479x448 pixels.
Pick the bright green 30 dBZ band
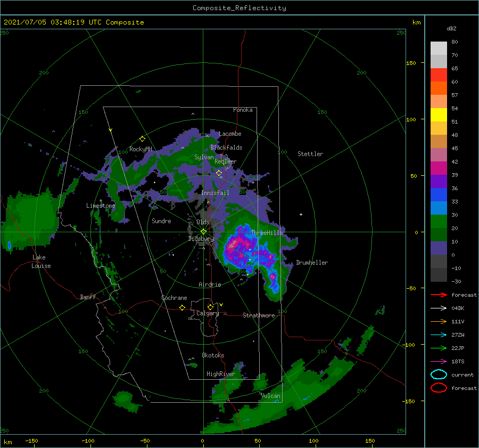pyautogui.click(x=439, y=221)
